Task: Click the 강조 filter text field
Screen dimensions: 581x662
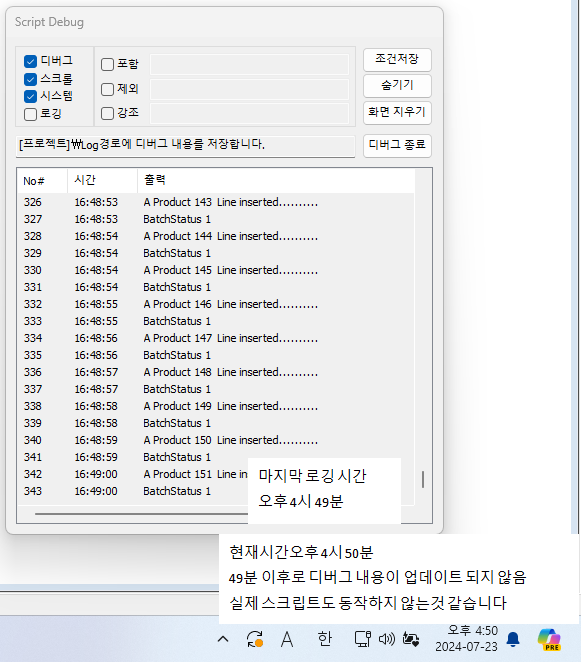Action: click(250, 113)
